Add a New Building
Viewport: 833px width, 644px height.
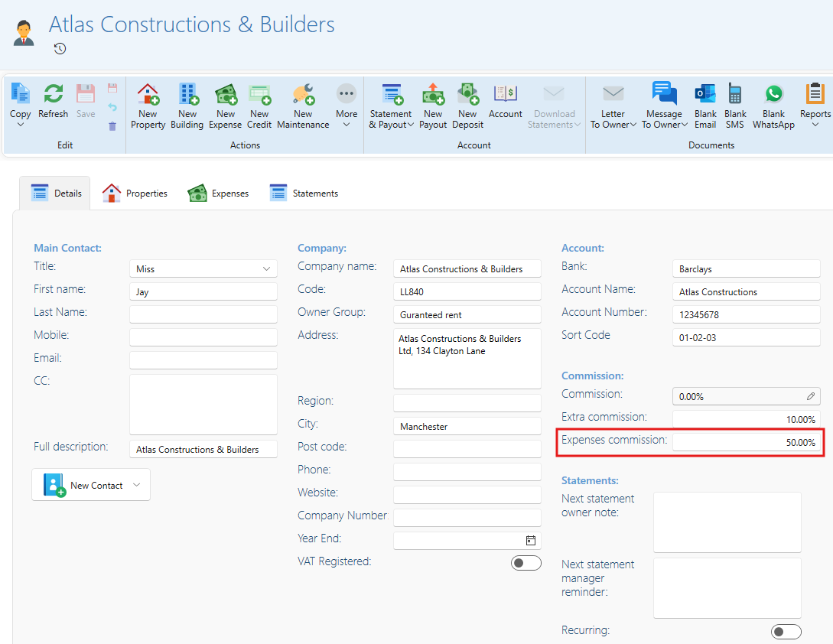[187, 106]
